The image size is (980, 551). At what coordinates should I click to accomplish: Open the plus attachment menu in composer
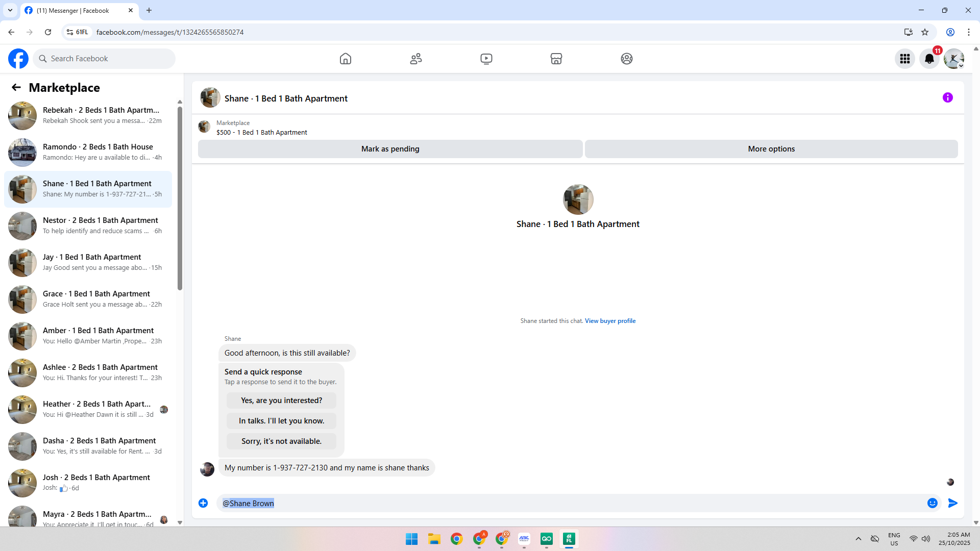click(x=203, y=503)
